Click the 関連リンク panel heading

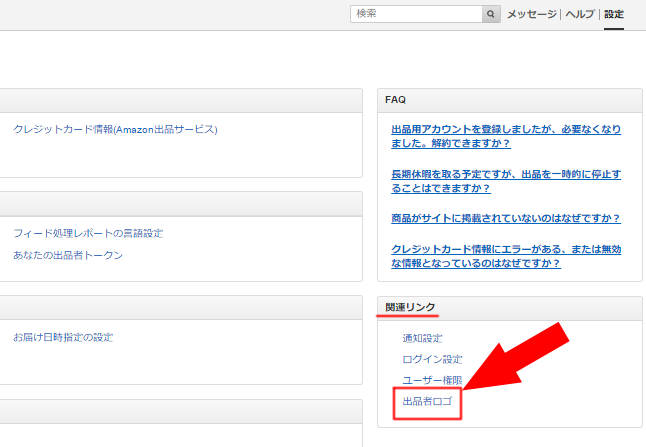click(410, 307)
